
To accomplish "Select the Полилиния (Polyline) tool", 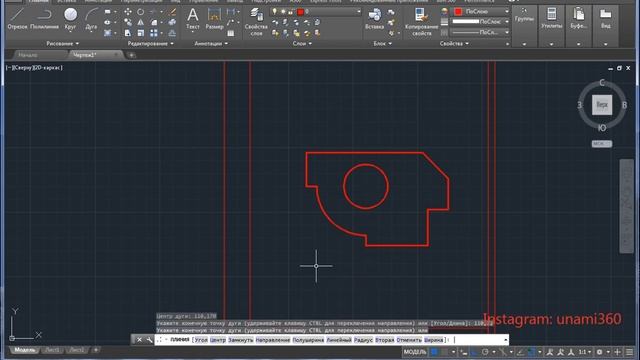I will pos(44,18).
